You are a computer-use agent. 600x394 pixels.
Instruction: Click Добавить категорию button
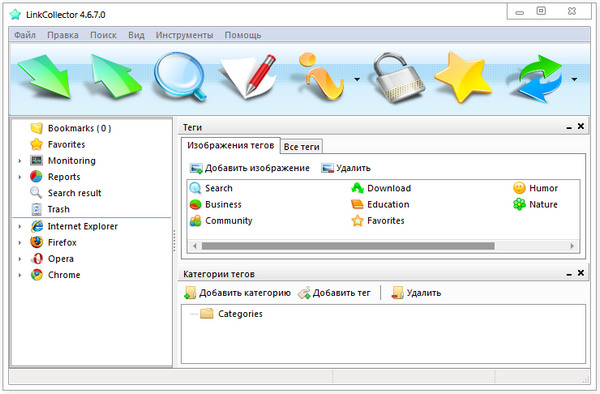pos(238,293)
